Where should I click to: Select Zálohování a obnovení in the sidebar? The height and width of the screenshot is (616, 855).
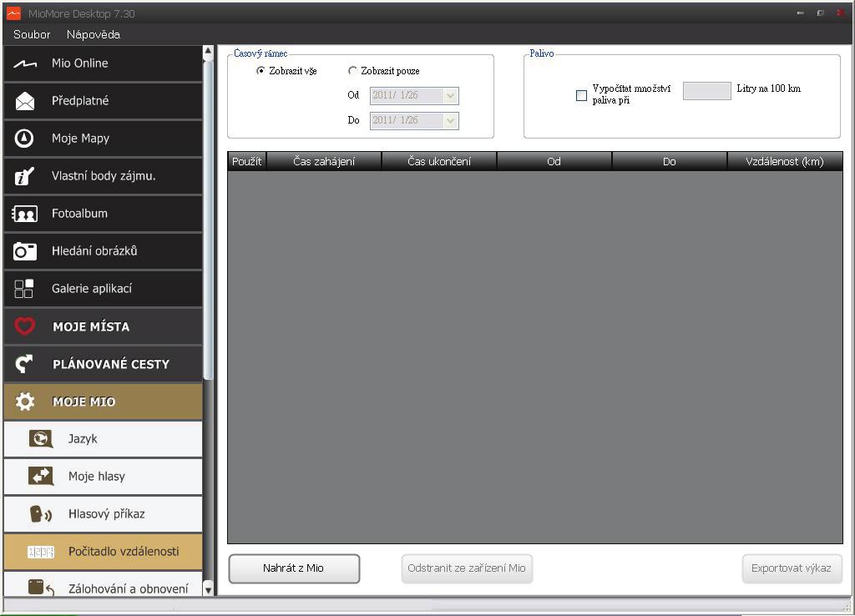(103, 584)
